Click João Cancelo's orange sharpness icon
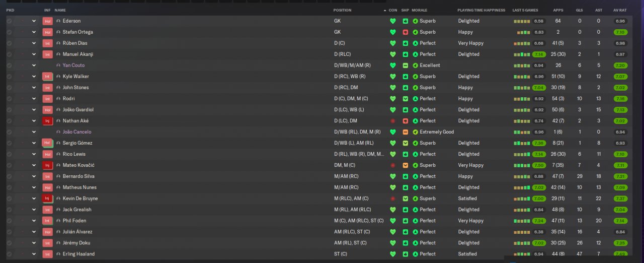This screenshot has width=644, height=263. 405,132
